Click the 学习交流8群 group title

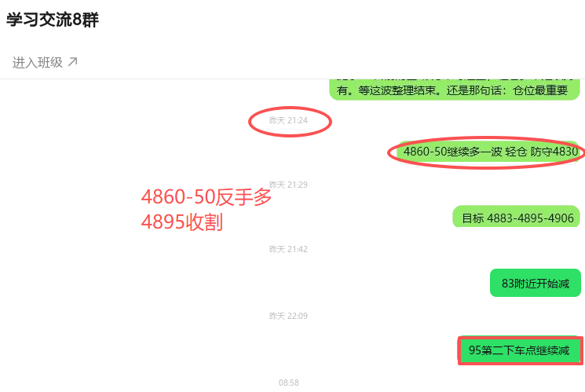(x=53, y=20)
